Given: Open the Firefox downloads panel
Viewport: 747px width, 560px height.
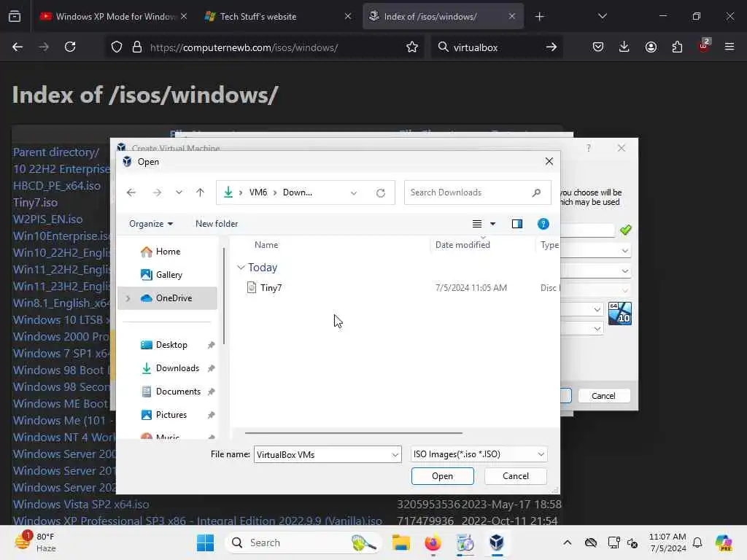Looking at the screenshot, I should [624, 47].
